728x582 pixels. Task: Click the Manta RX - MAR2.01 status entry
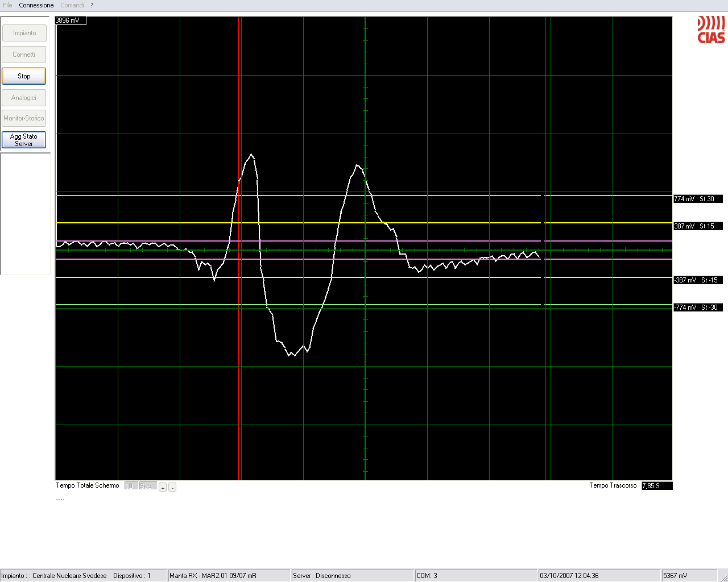click(229, 576)
